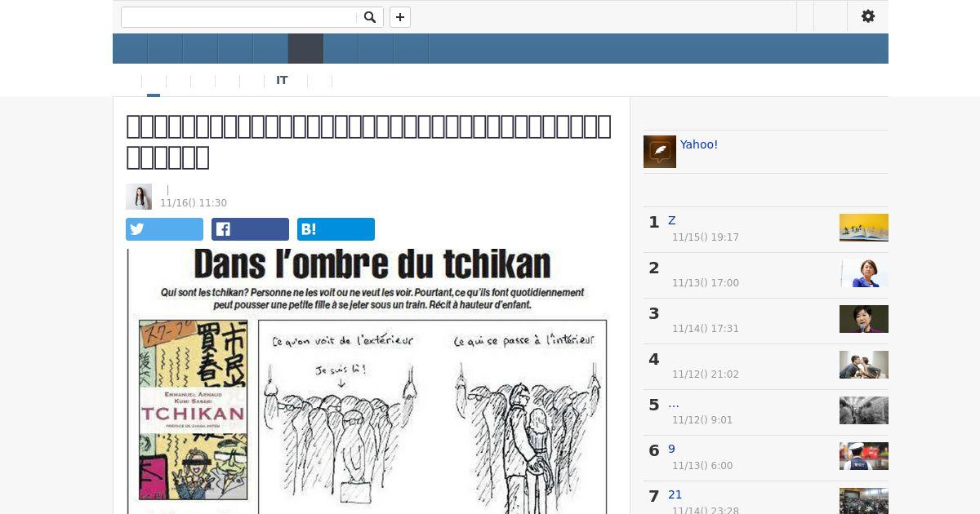This screenshot has width=980, height=514.
Task: Click the magnifier search icon
Action: [x=370, y=17]
